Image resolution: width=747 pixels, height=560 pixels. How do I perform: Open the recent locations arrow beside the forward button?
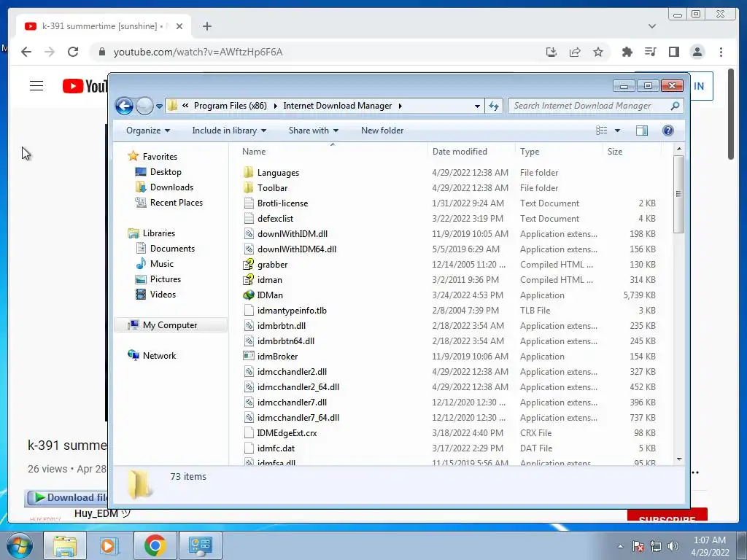[159, 106]
